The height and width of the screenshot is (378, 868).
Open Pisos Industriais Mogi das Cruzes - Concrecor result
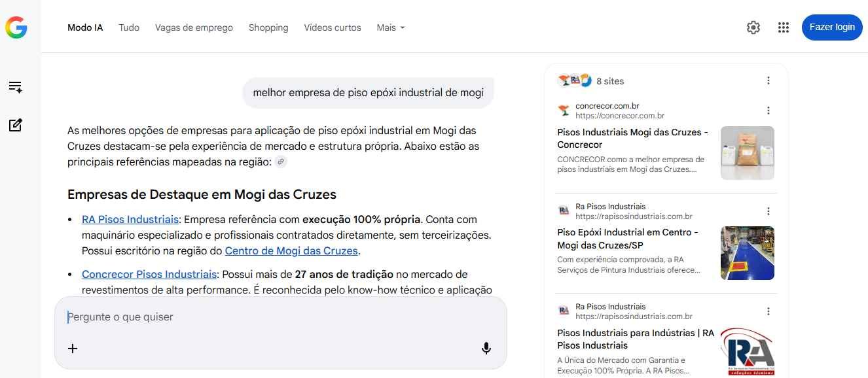[633, 139]
